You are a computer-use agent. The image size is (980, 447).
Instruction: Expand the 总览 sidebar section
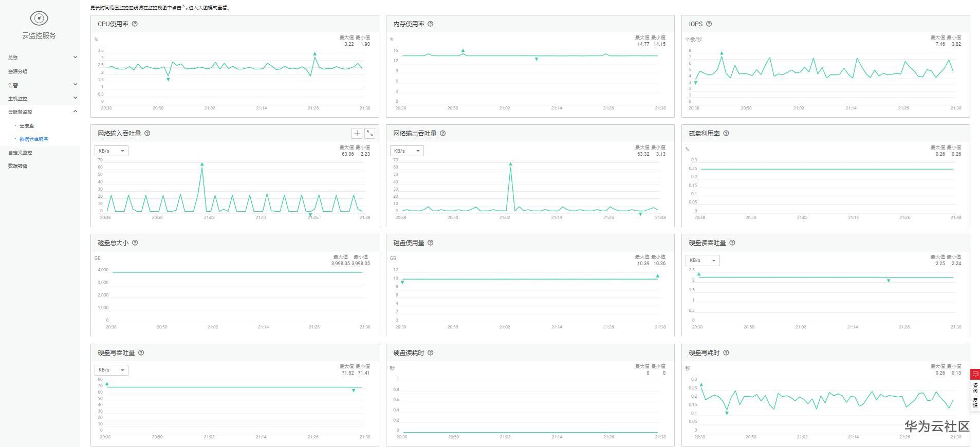pyautogui.click(x=76, y=58)
